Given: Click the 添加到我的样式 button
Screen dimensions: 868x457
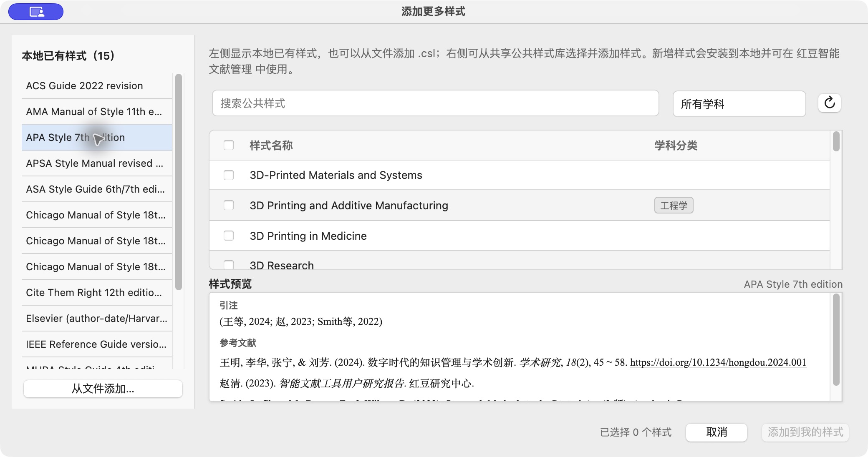Looking at the screenshot, I should coord(805,432).
